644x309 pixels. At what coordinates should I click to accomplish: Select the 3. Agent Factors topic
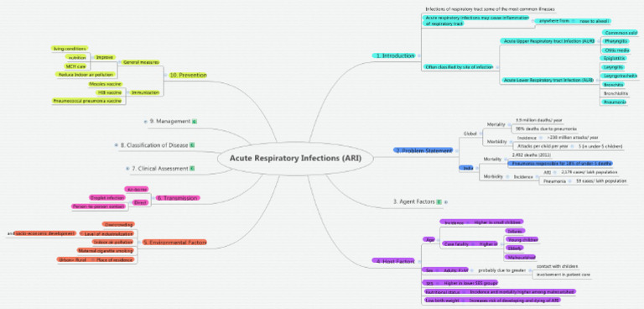point(413,202)
